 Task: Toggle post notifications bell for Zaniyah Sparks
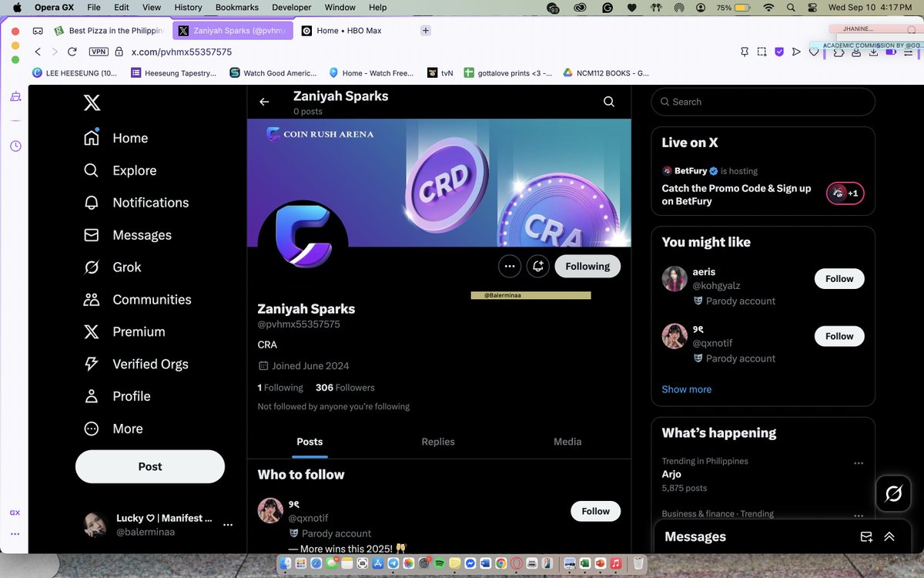[x=538, y=267]
